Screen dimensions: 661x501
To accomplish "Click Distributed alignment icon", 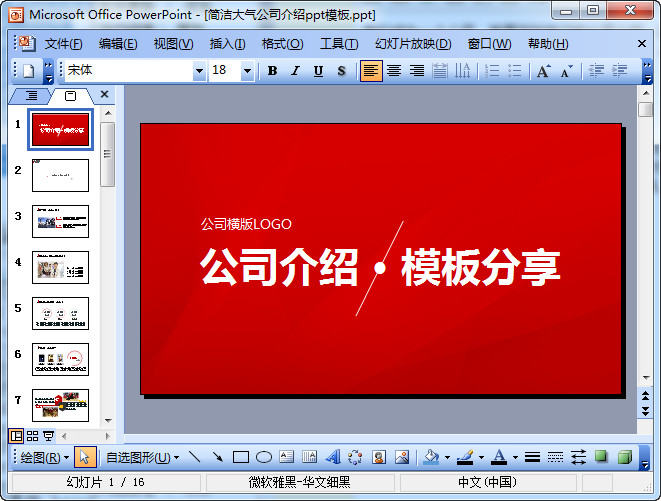I will tap(440, 70).
